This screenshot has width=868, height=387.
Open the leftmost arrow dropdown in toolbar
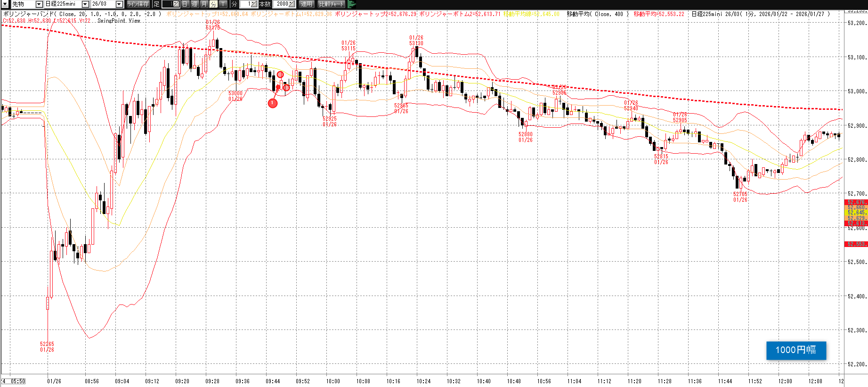click(4, 4)
